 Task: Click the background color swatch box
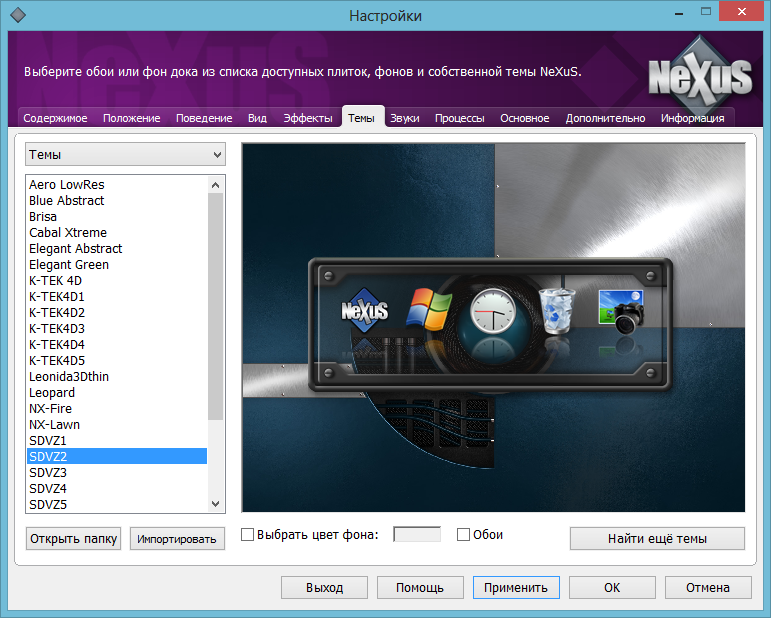[x=417, y=534]
